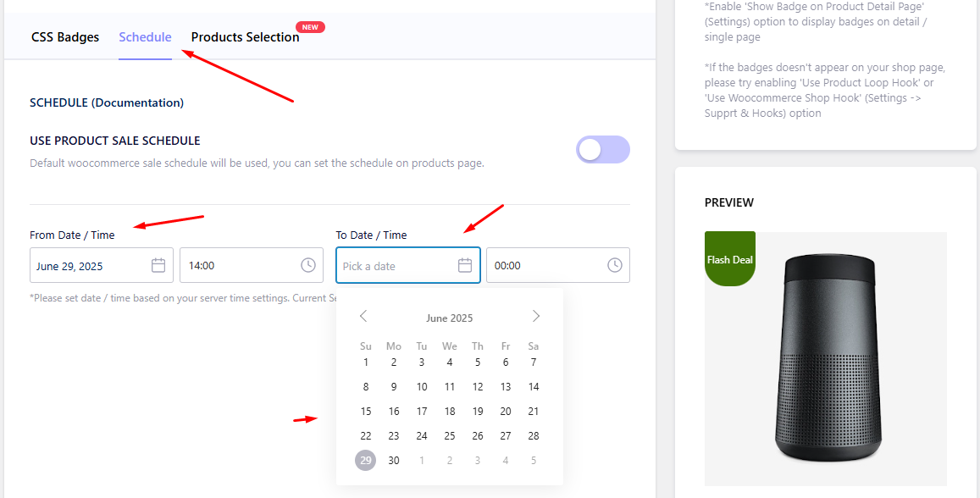Click the NEW badge on Products Selection
This screenshot has height=498, width=980.
point(310,27)
